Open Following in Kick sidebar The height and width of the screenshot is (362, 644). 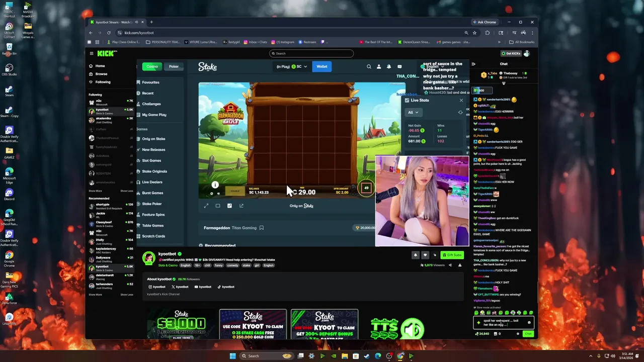99,82
